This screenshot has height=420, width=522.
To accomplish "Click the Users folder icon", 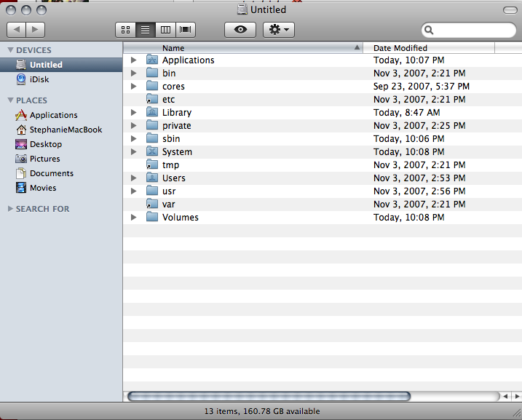I will [x=152, y=178].
